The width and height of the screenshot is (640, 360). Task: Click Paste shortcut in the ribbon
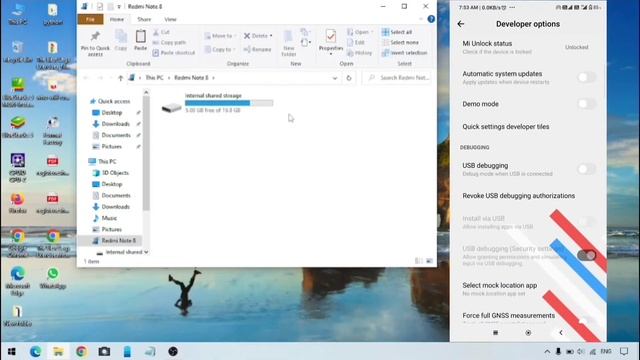(x=173, y=53)
